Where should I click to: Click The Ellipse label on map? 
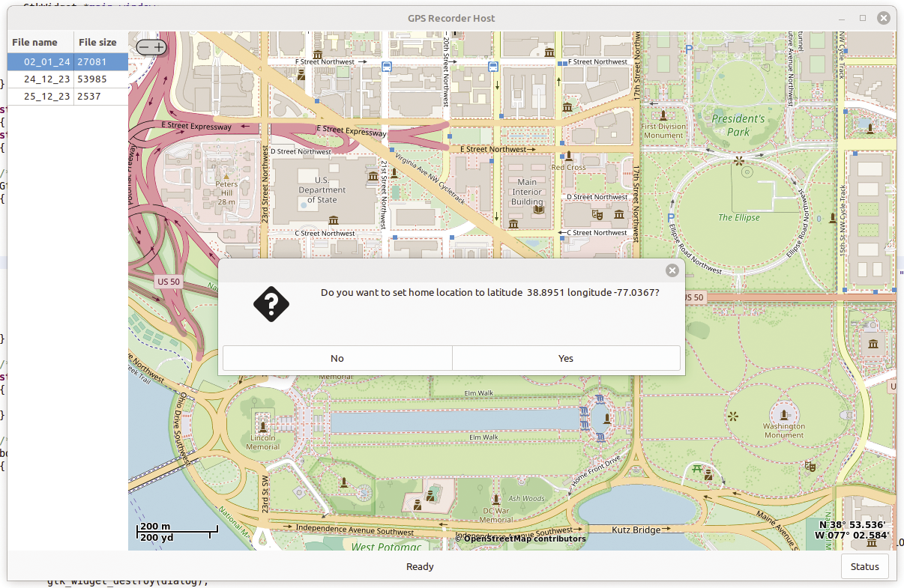[739, 218]
